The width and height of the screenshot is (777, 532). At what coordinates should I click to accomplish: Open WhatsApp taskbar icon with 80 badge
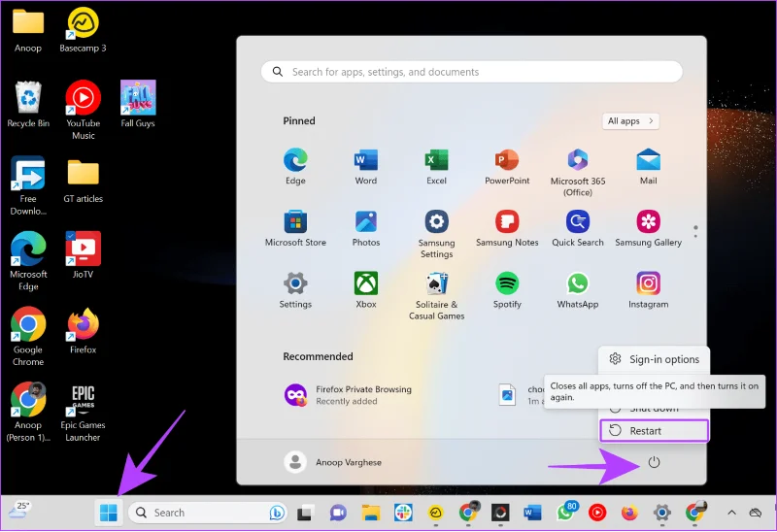[565, 512]
